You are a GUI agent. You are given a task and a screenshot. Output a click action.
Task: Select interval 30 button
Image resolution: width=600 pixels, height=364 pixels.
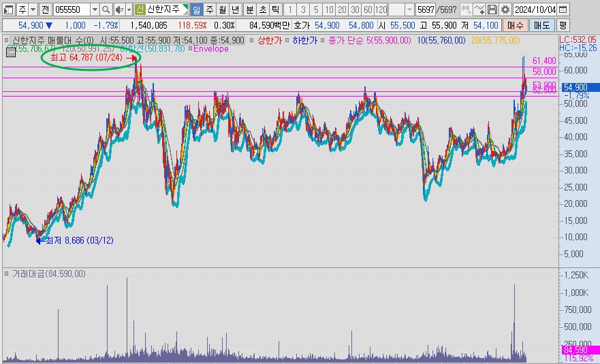355,10
